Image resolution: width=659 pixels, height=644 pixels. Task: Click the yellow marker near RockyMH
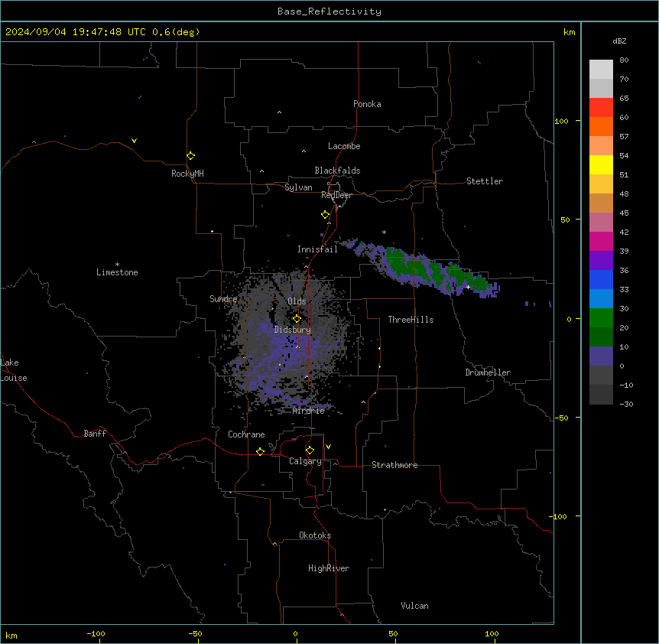pyautogui.click(x=190, y=155)
